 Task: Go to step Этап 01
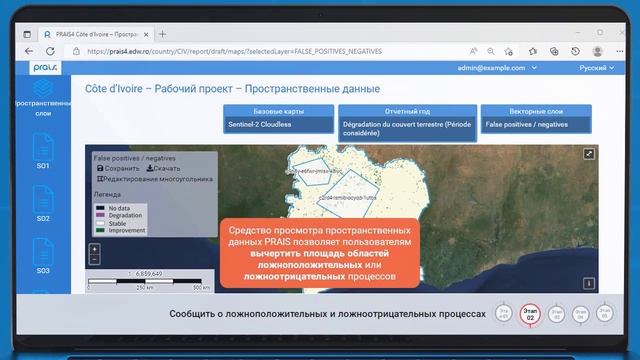(x=504, y=313)
